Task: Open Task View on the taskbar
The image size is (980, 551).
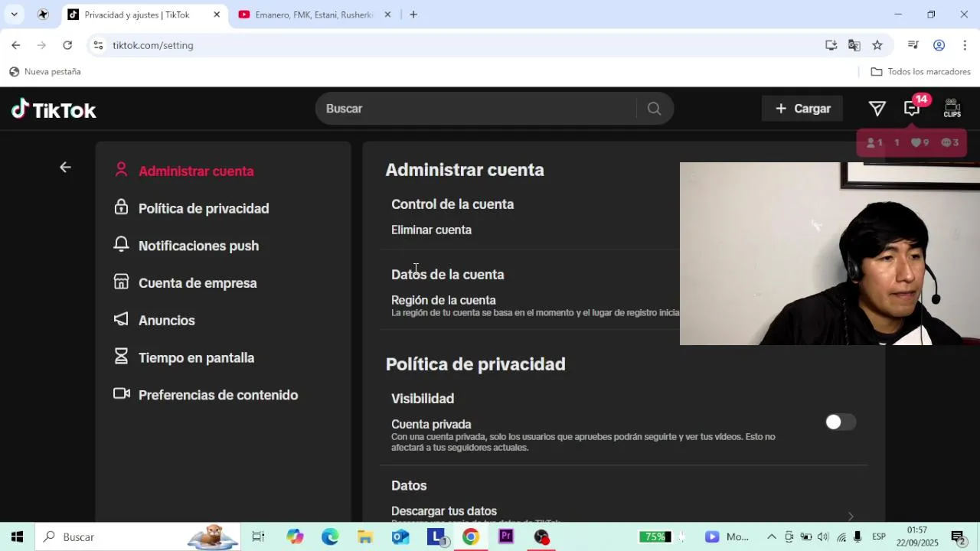Action: 258,536
